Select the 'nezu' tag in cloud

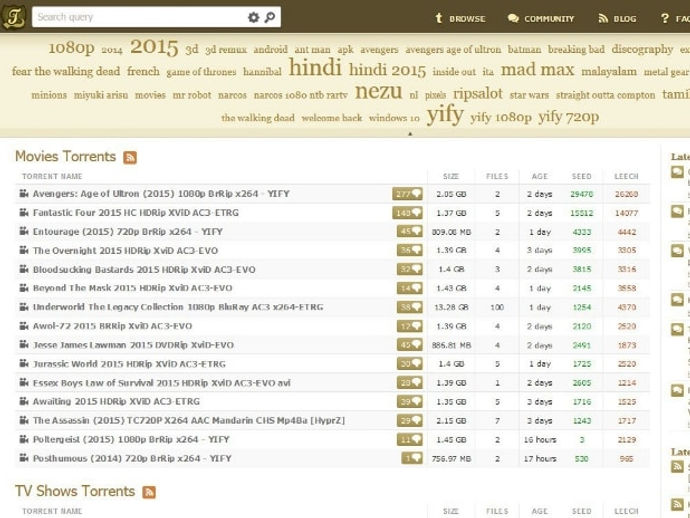tap(378, 91)
